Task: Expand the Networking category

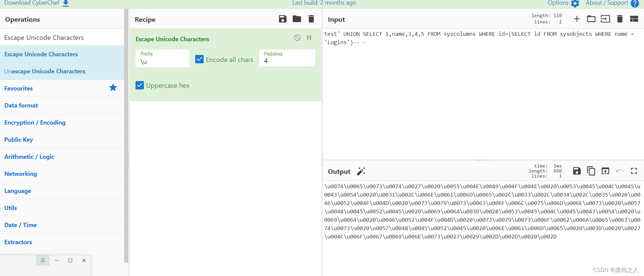Action: click(62, 174)
